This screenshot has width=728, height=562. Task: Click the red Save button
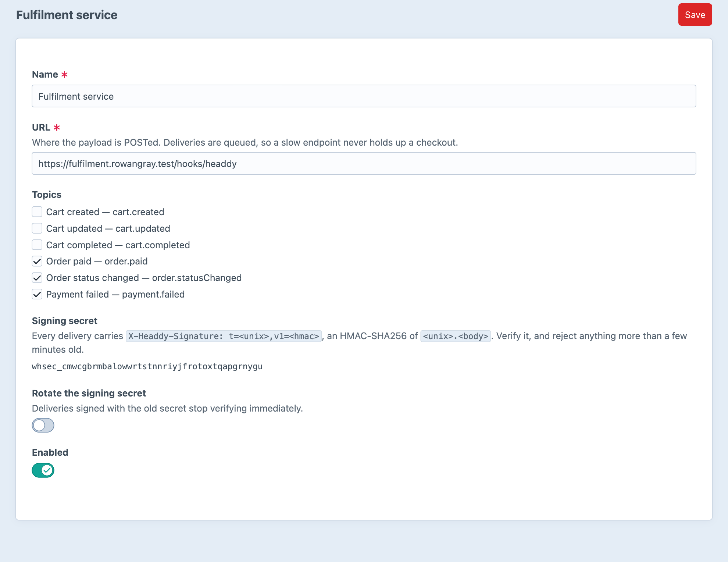695,15
